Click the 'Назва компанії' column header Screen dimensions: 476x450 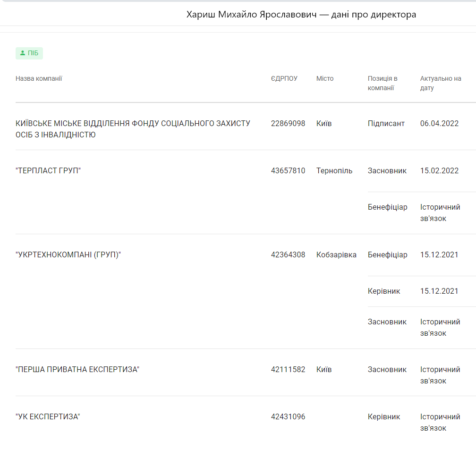[39, 78]
